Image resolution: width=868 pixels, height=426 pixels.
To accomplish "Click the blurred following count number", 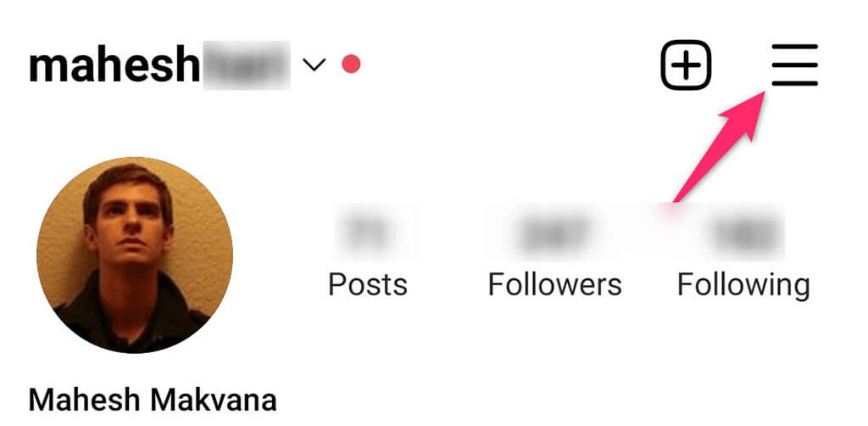I will (744, 232).
